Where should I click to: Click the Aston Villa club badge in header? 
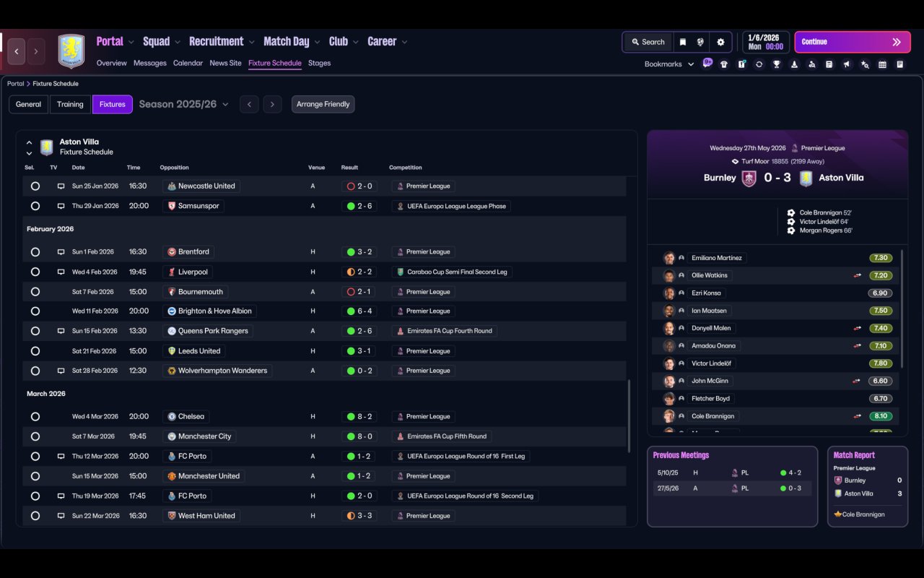click(71, 51)
